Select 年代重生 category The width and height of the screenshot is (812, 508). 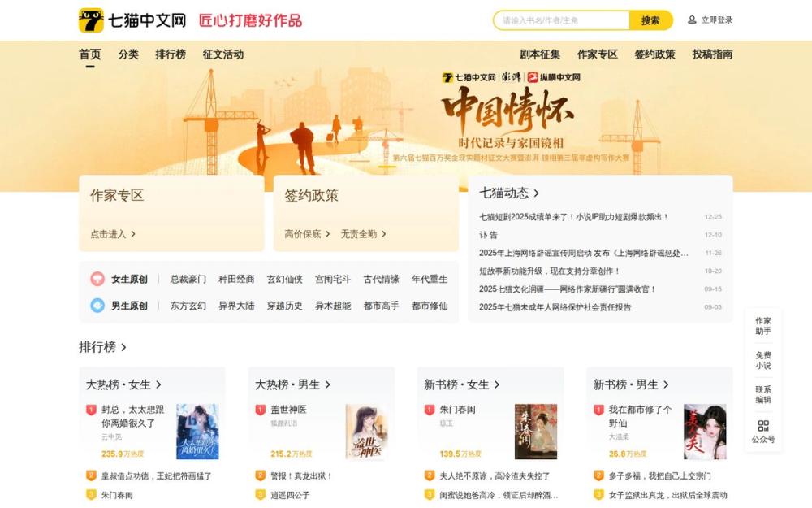point(430,279)
